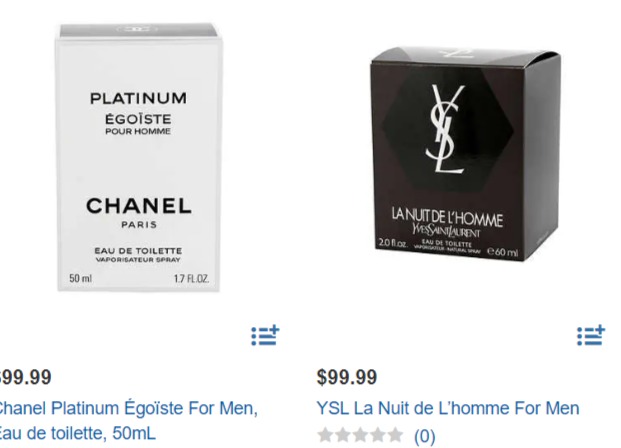Click 'LA NUIT DE L'HOMME' text on box
Viewport: 621px width, 448px height.
pos(447,218)
